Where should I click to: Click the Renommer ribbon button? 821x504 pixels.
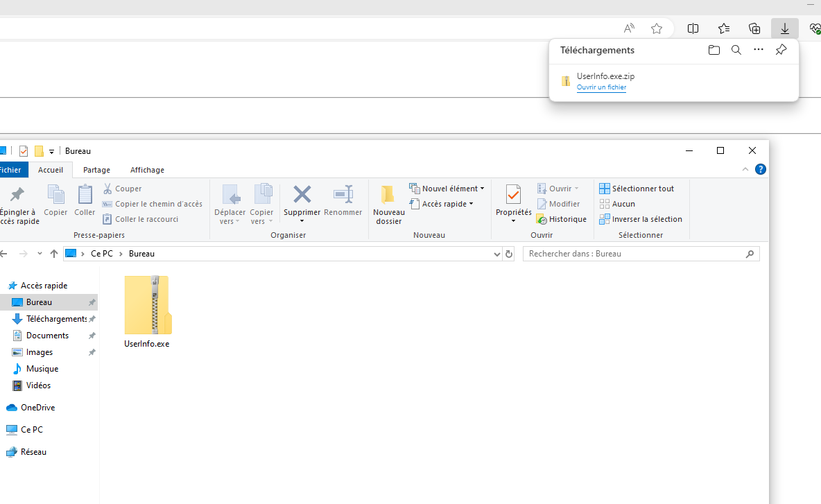343,200
